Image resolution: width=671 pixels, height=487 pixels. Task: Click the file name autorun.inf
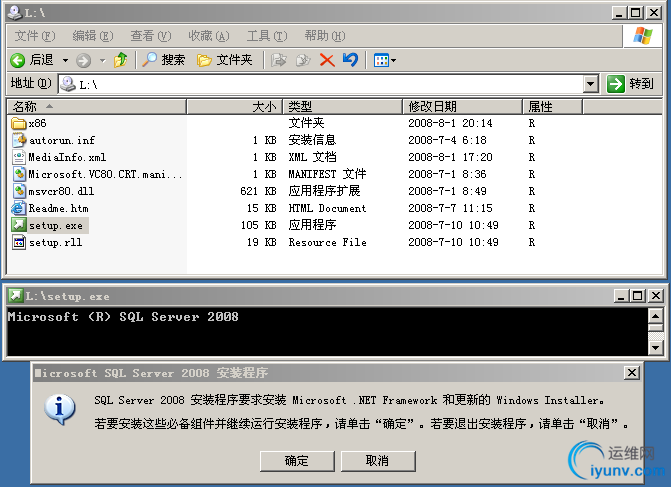coord(62,140)
